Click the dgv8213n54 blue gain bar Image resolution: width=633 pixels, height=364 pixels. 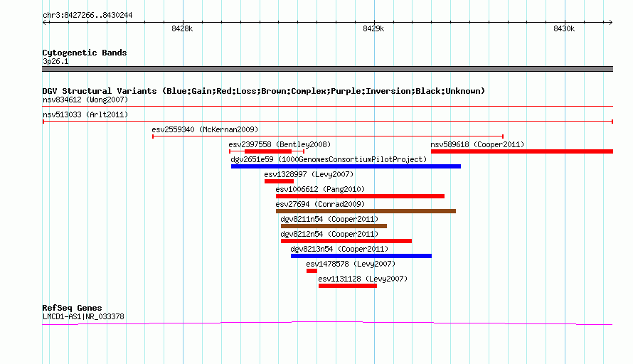[361, 256]
